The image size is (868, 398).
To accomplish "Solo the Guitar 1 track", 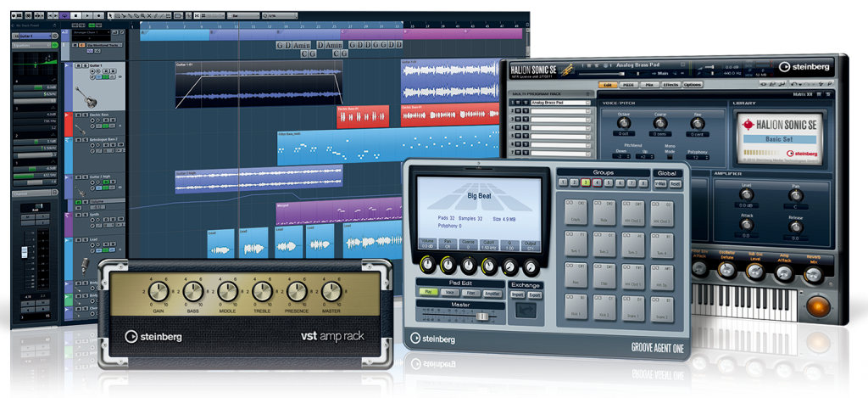I will (x=86, y=65).
